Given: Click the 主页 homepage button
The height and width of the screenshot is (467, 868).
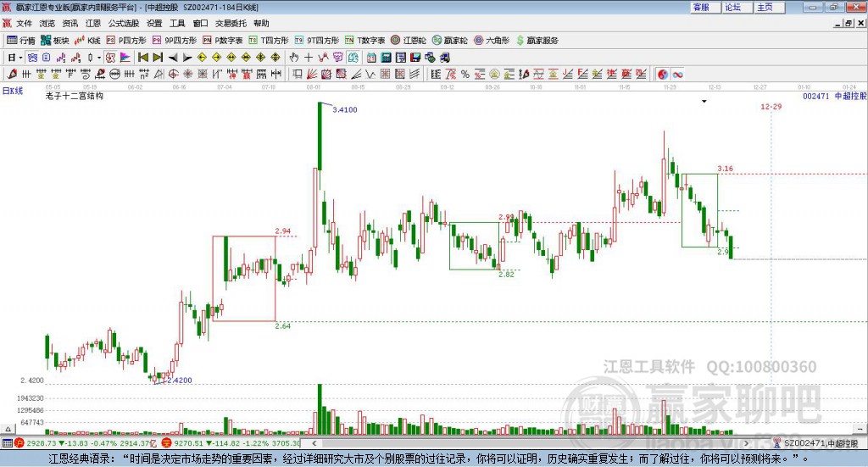Looking at the screenshot, I should pos(770,7).
